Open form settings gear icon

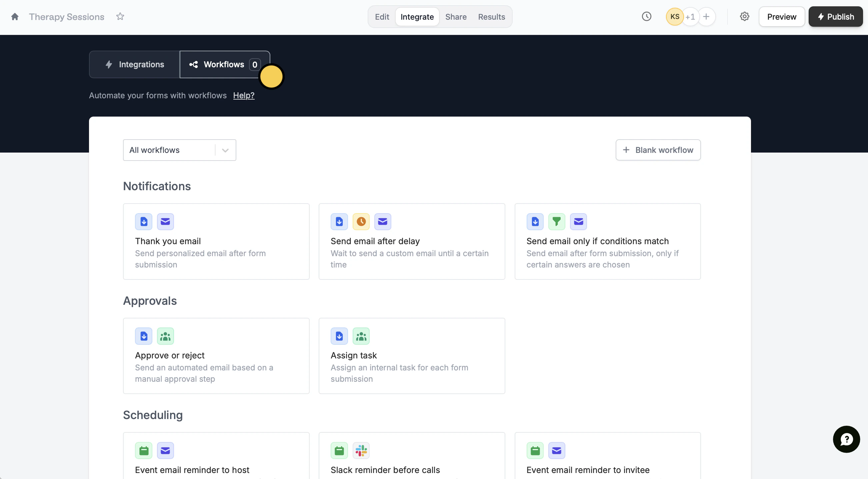point(744,17)
